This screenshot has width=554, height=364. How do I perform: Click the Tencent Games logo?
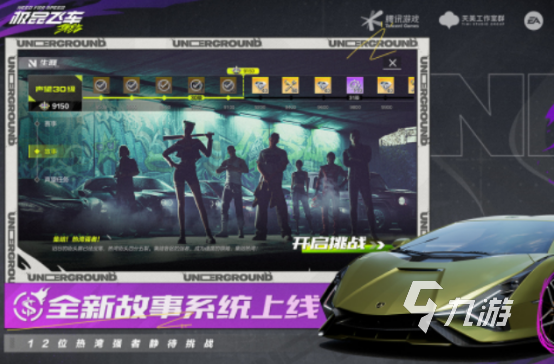(x=390, y=20)
